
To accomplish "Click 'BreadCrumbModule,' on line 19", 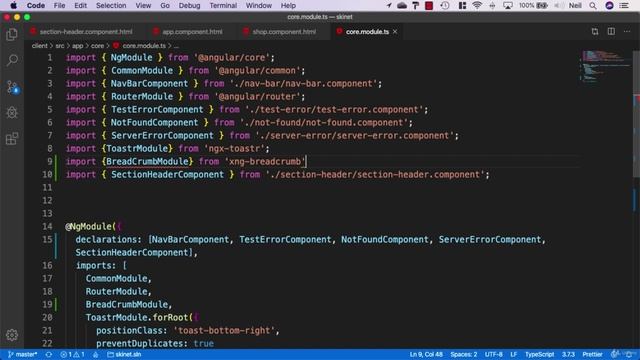I will coord(129,304).
